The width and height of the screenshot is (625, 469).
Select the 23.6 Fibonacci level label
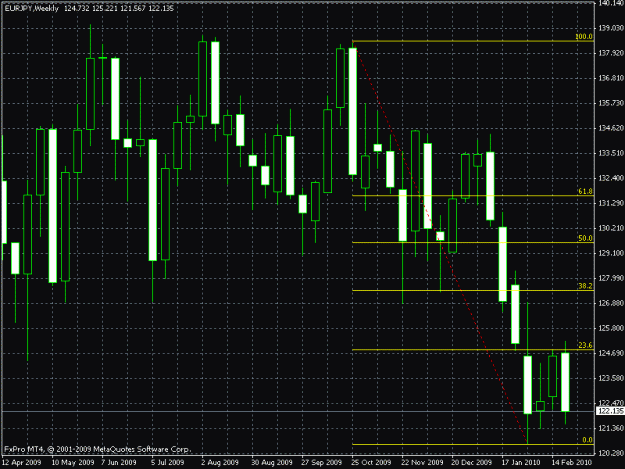tap(585, 345)
